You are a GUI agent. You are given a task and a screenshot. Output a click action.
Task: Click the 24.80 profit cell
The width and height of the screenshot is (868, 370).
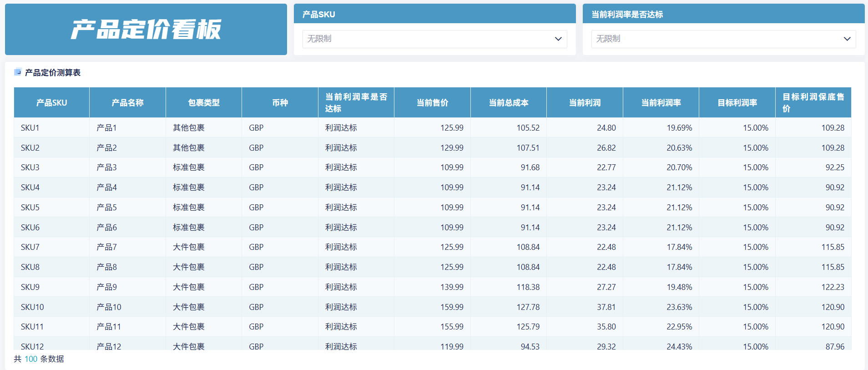coord(585,128)
